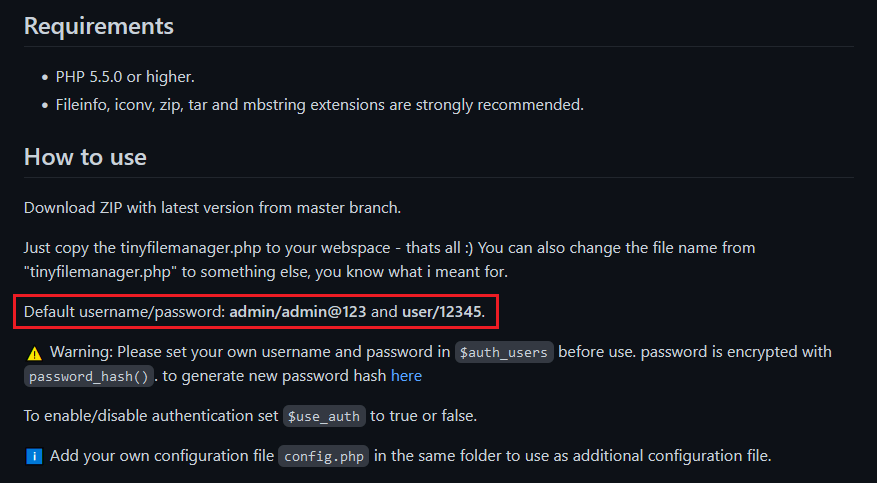Click the blue information icon

[x=34, y=456]
